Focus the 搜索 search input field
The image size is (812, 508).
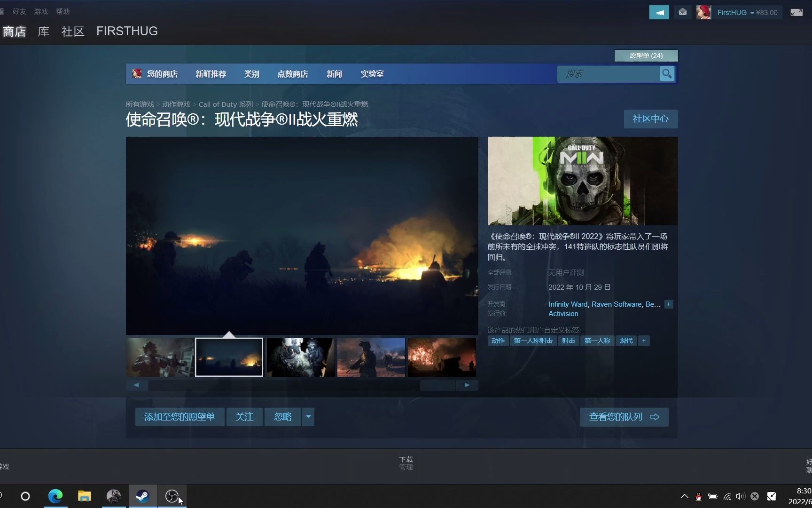tap(609, 74)
